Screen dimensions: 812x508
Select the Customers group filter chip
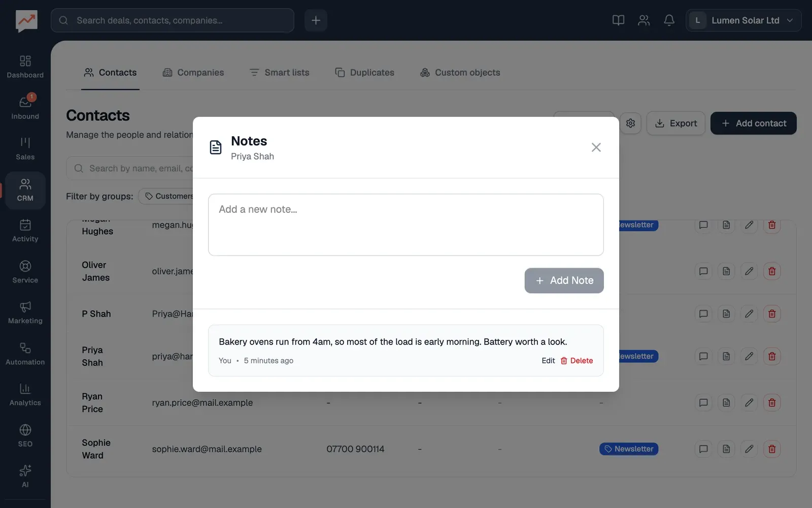pos(166,196)
